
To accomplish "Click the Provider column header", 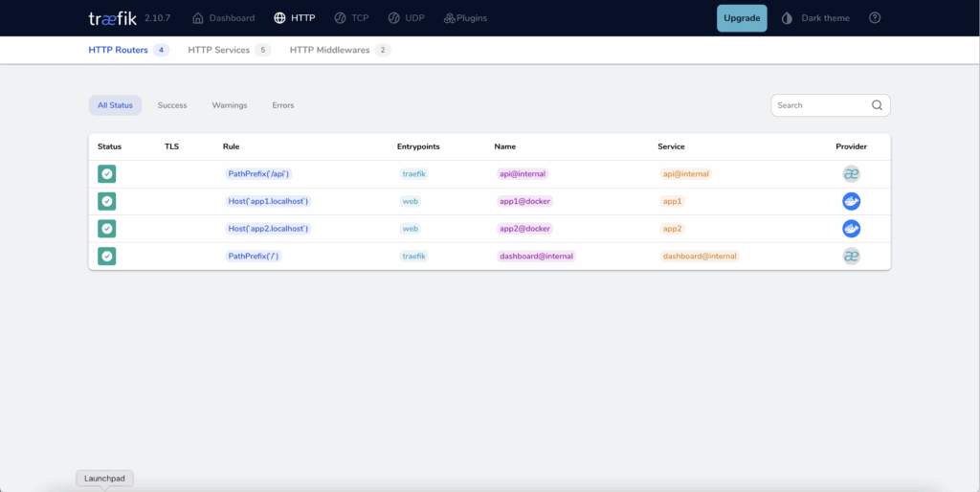I will point(851,146).
